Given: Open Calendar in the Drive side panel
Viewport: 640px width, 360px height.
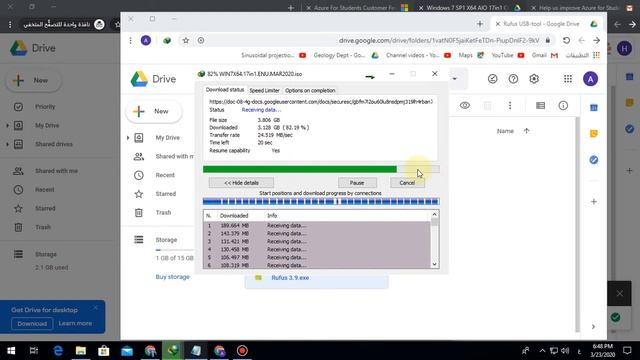Looking at the screenshot, I should coord(594,107).
